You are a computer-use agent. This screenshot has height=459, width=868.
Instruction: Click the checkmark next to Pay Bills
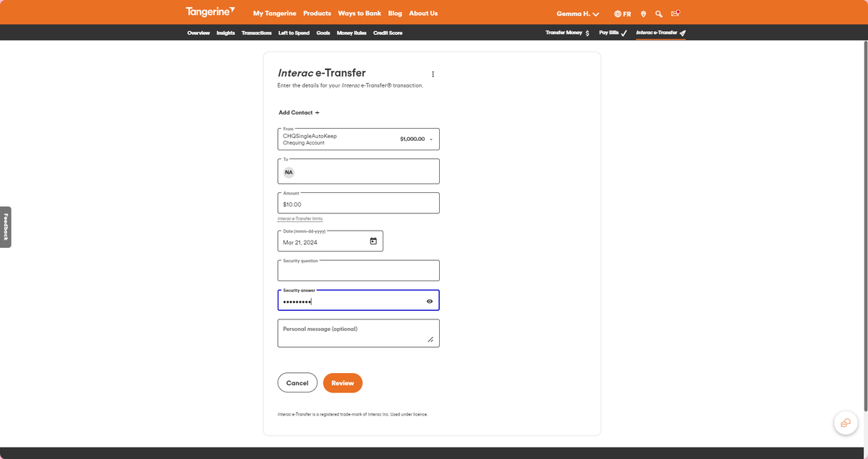624,33
